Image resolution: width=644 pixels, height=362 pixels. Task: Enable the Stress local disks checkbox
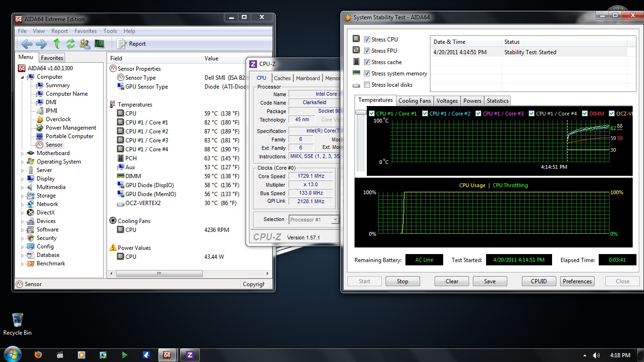[367, 85]
